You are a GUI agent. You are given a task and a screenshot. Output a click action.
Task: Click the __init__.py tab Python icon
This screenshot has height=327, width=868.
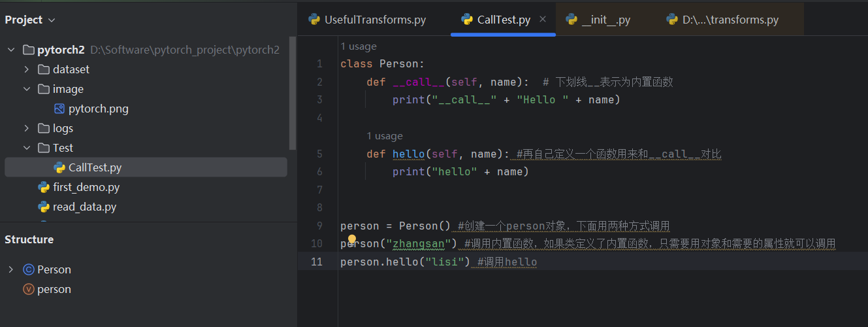click(x=571, y=19)
